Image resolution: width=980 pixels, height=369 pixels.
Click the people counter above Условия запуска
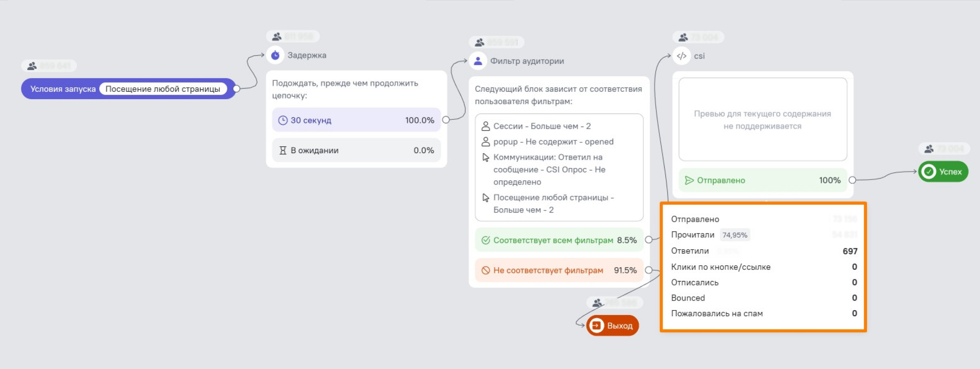coord(49,66)
